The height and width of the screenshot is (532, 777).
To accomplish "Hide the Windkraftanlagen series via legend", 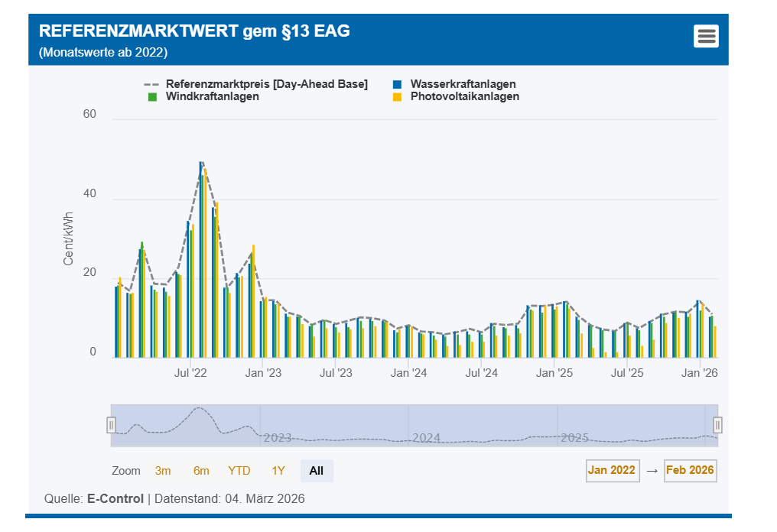I will click(212, 97).
